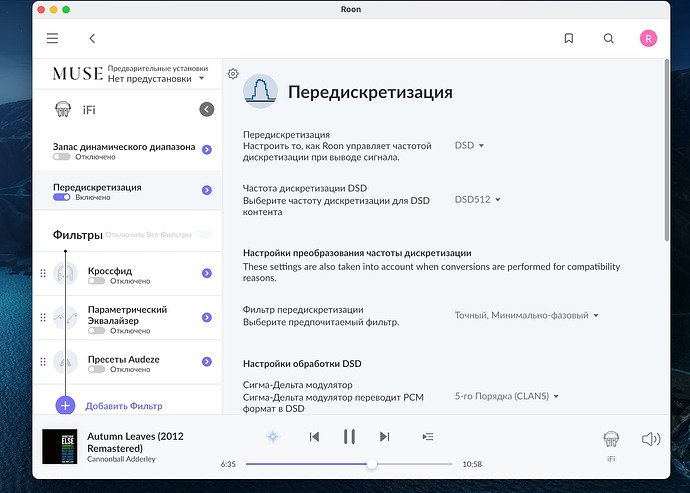Select the Передискретизация section in sidebar
This screenshot has height=493, width=690.
pyautogui.click(x=128, y=191)
